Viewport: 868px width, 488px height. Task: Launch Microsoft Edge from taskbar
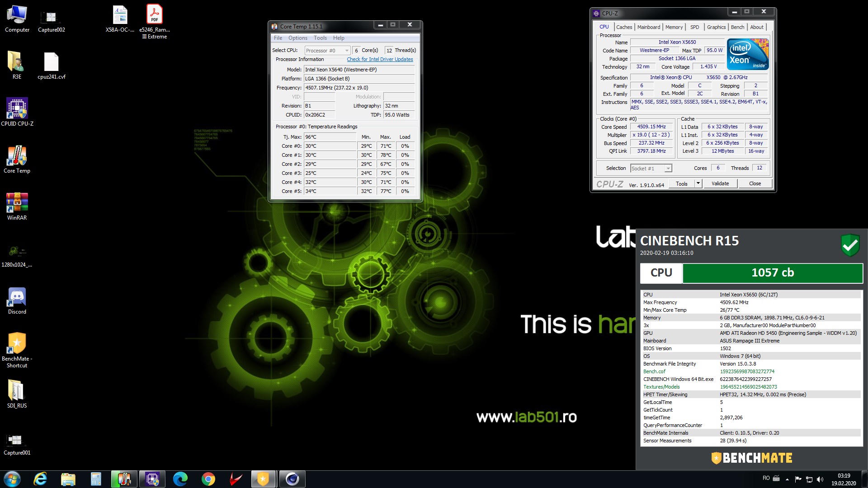pyautogui.click(x=180, y=479)
